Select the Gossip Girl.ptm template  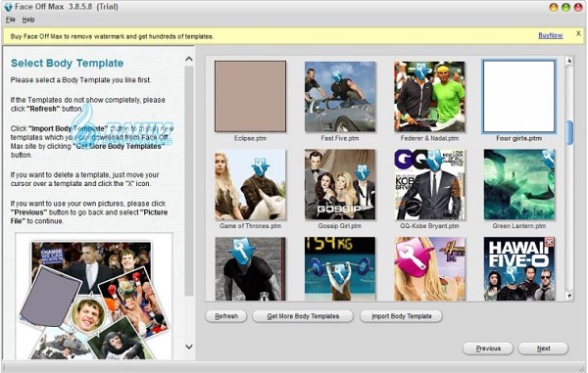click(x=340, y=185)
